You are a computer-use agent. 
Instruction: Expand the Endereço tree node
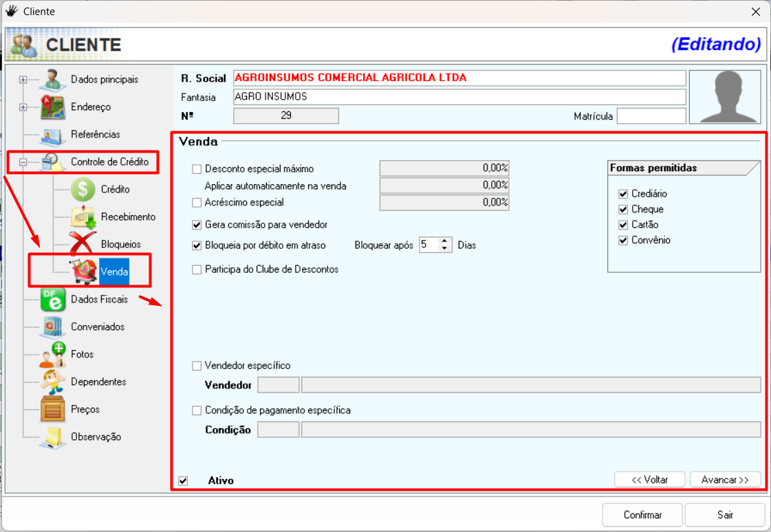pyautogui.click(x=23, y=107)
